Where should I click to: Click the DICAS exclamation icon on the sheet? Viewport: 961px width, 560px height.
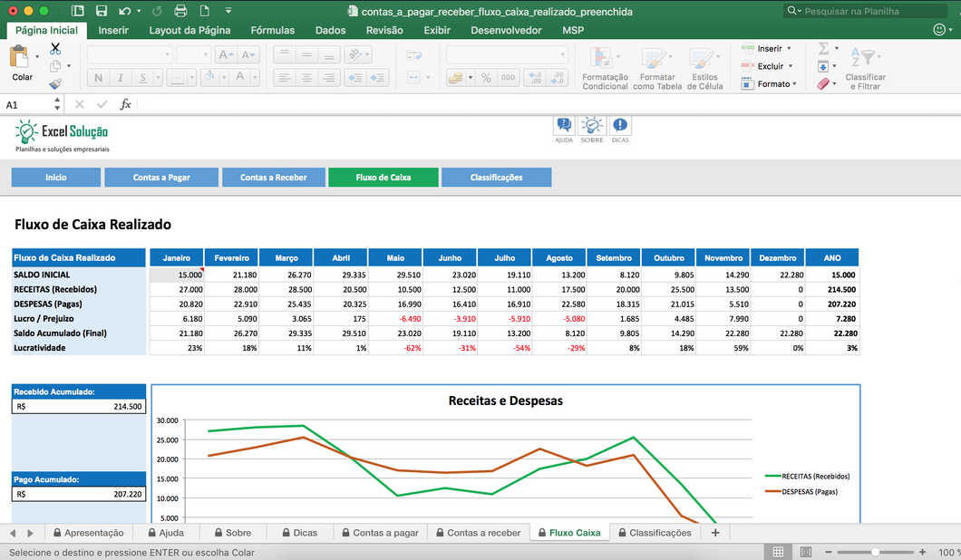click(x=620, y=126)
